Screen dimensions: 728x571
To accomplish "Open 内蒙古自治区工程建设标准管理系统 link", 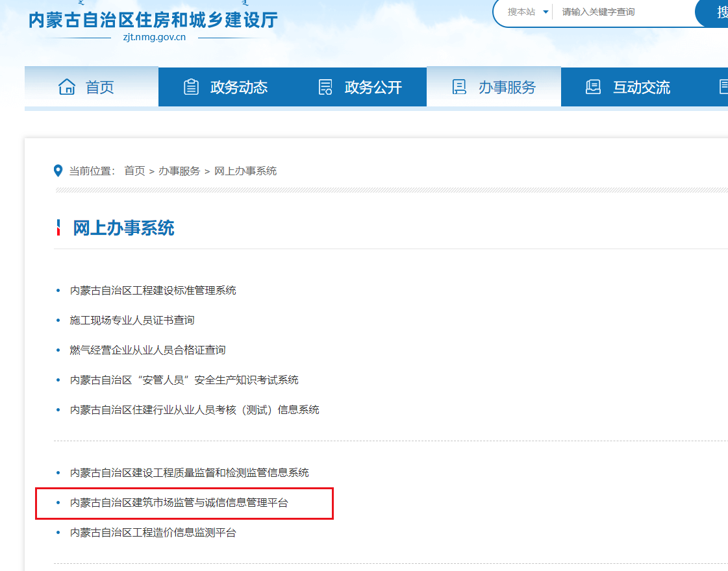I will click(153, 290).
